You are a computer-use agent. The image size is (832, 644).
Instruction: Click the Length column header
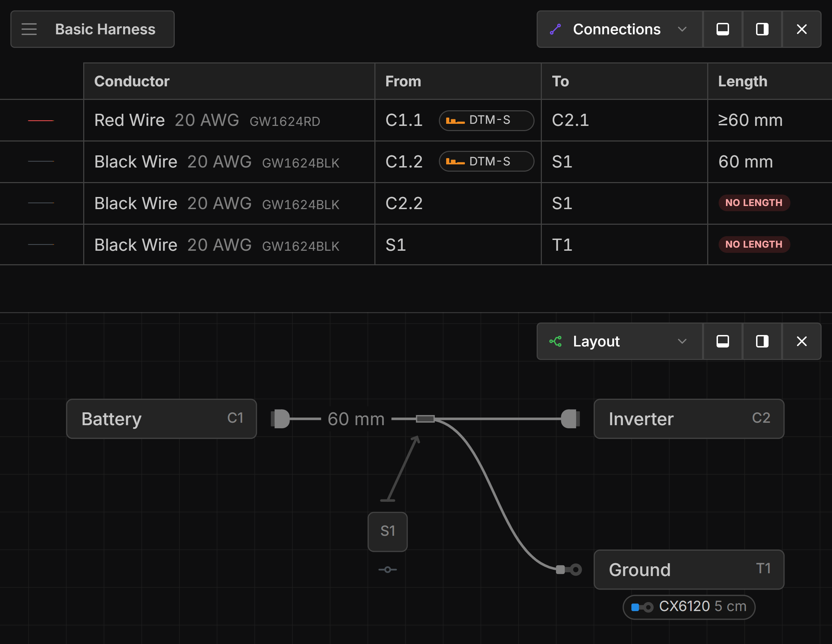coord(743,81)
